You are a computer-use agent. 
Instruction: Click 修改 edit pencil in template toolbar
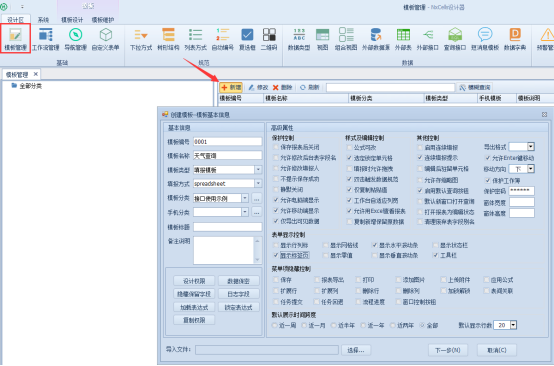(x=258, y=87)
